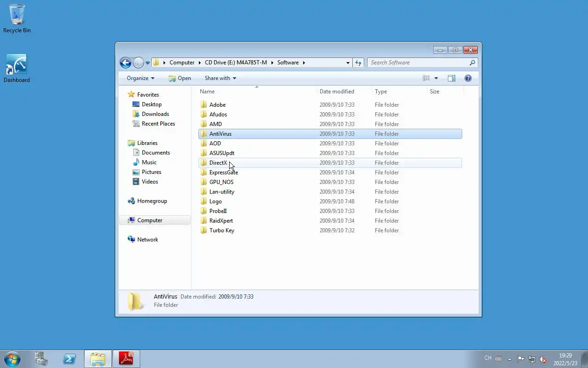The width and height of the screenshot is (588, 368).
Task: Click the Help question mark icon
Action: click(x=468, y=78)
